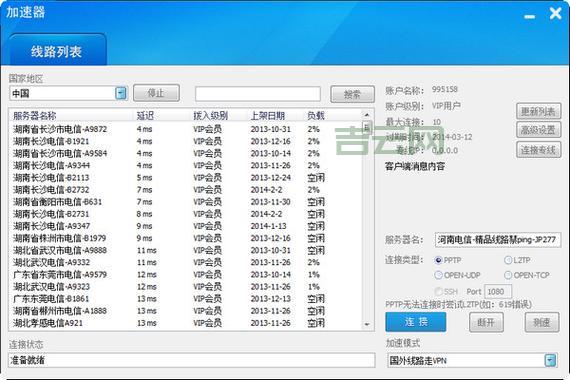The width and height of the screenshot is (570, 380).
Task: Click the 13 ms latency for 湖北孝感电信A921
Action: click(x=146, y=323)
